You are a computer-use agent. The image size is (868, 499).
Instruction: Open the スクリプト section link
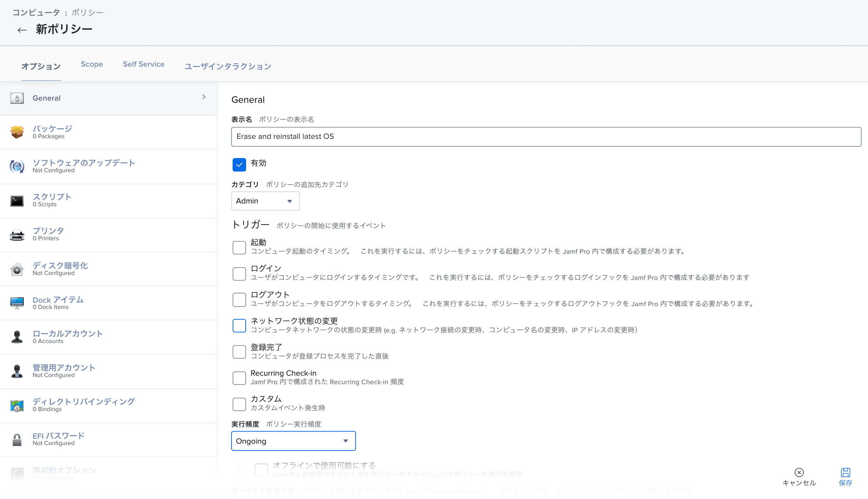click(52, 196)
